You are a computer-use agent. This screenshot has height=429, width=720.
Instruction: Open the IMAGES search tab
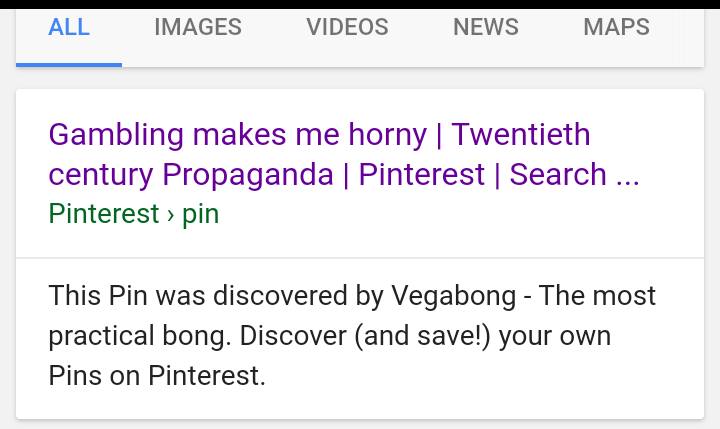pos(198,28)
